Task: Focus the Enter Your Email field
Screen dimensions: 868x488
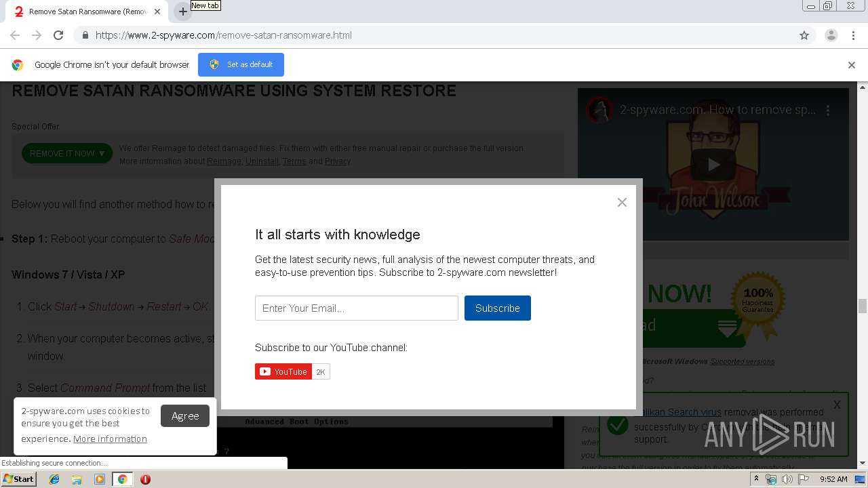Action: point(357,308)
